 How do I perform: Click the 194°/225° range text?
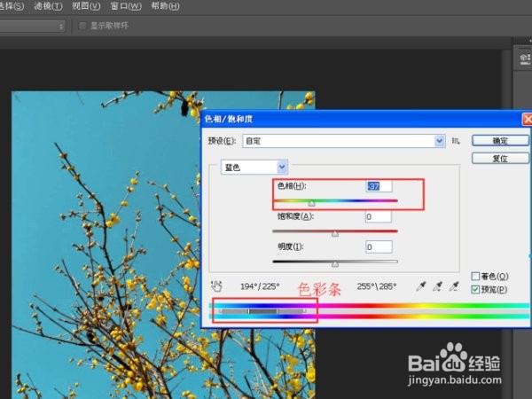(260, 286)
